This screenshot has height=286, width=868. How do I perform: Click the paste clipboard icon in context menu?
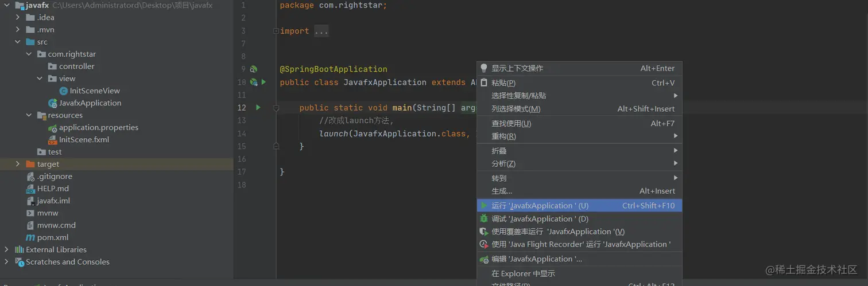point(484,83)
